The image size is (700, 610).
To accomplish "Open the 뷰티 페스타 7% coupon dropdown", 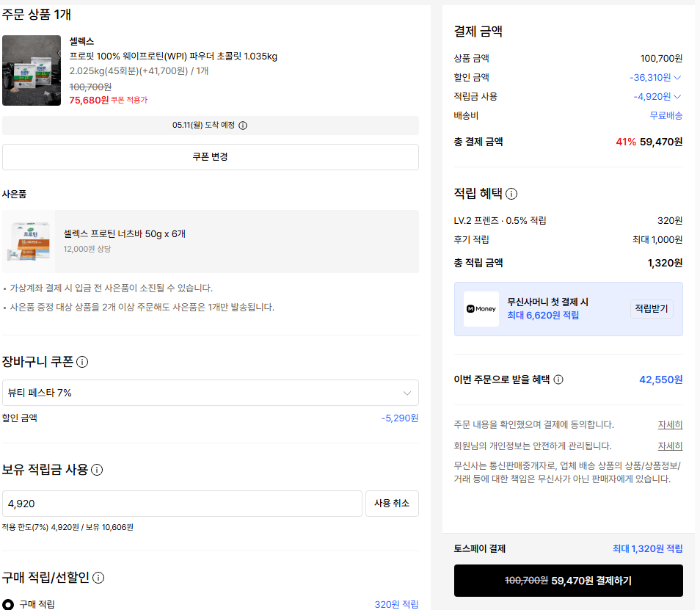I will (x=211, y=393).
